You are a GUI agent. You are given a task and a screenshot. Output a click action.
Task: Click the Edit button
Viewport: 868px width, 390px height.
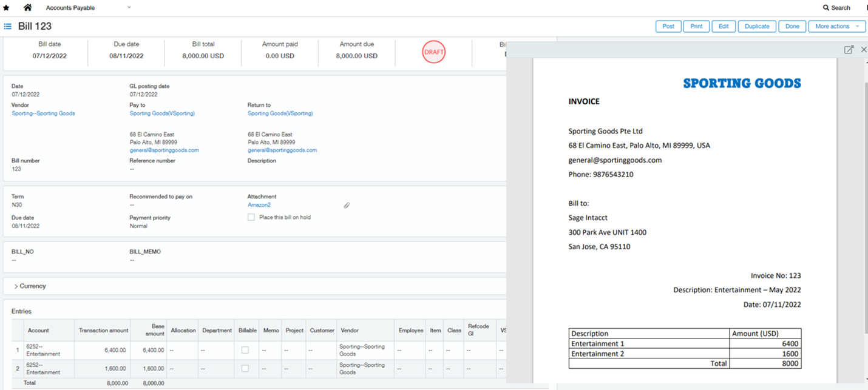click(x=723, y=26)
